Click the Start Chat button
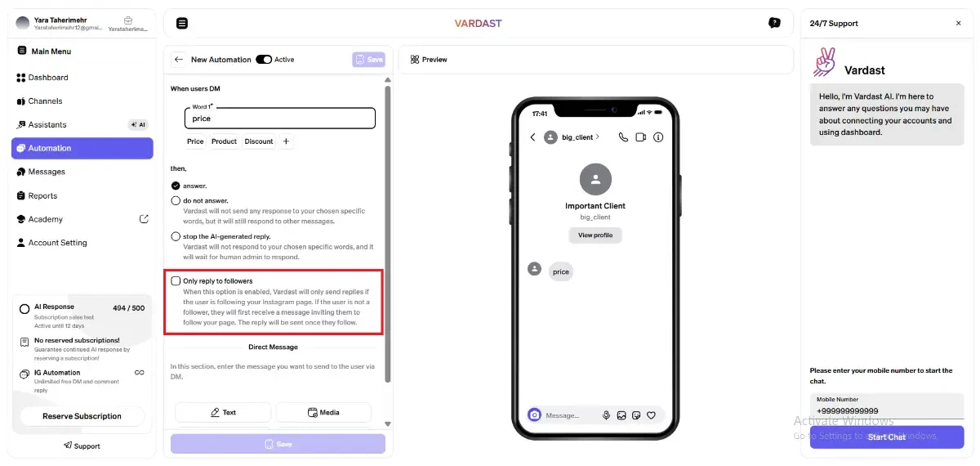 tap(887, 437)
